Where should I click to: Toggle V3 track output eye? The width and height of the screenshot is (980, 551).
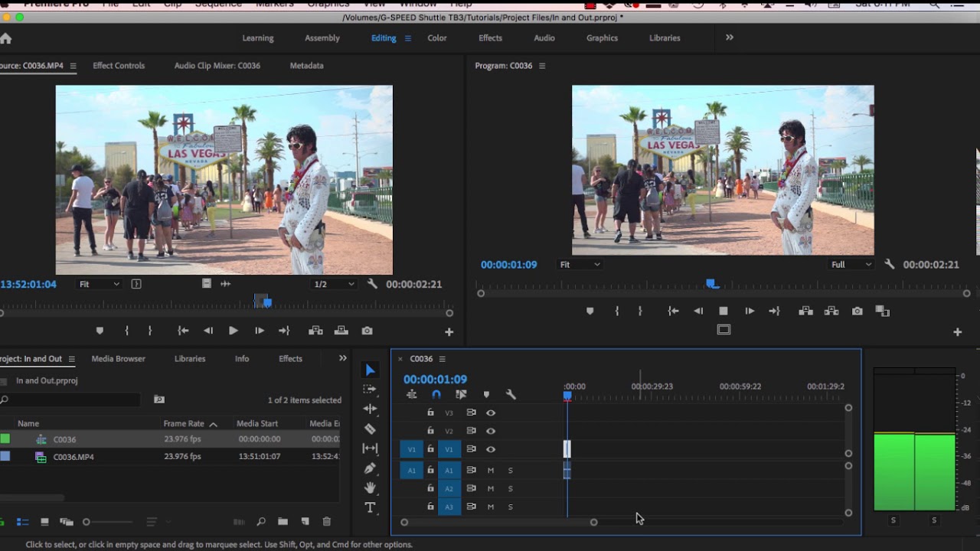[491, 412]
